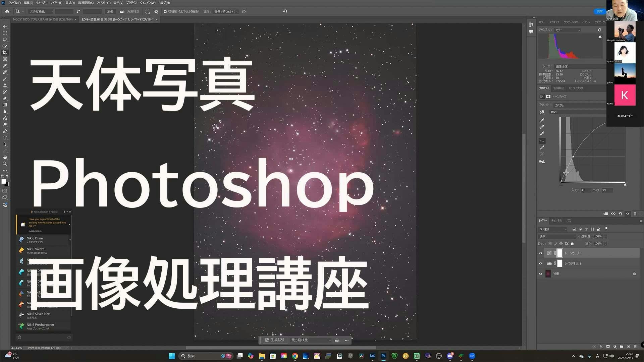Image resolution: width=644 pixels, height=362 pixels.
Task: Open layer opacity 100% dropdown arrow
Action: 605,237
